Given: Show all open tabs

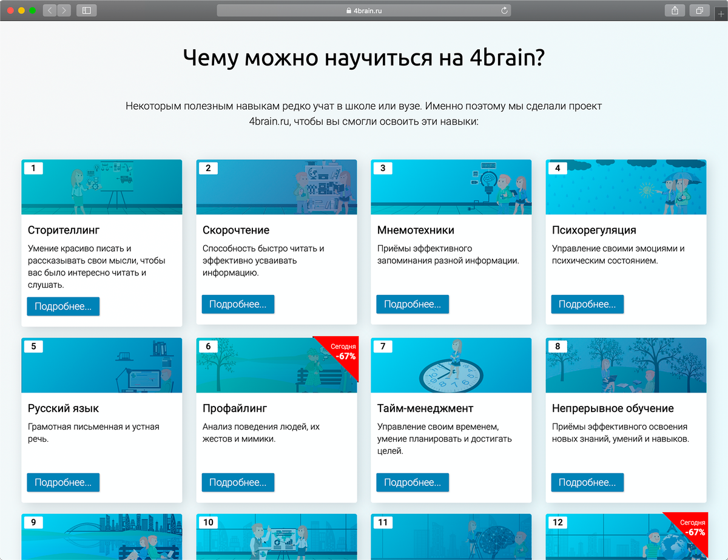Looking at the screenshot, I should 699,10.
